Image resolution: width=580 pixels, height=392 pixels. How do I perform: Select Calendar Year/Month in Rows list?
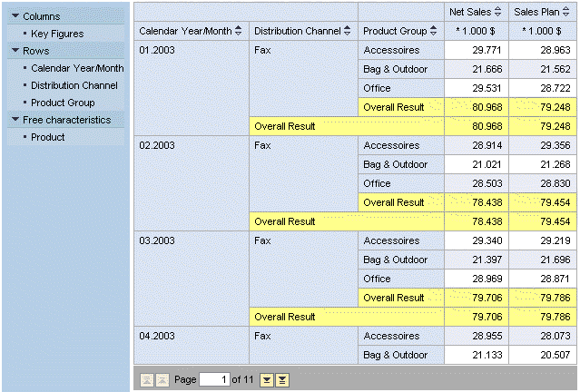tap(77, 68)
